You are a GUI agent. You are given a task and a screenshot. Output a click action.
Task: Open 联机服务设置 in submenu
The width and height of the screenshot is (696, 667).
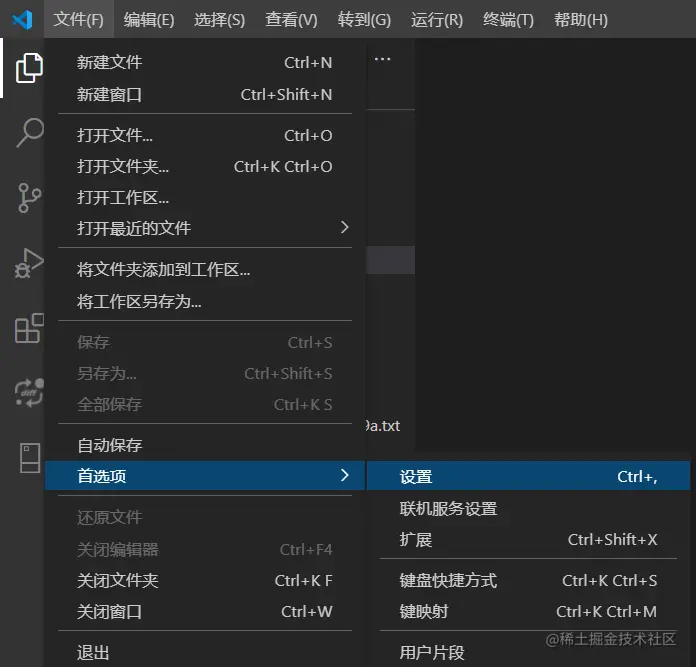click(528, 509)
